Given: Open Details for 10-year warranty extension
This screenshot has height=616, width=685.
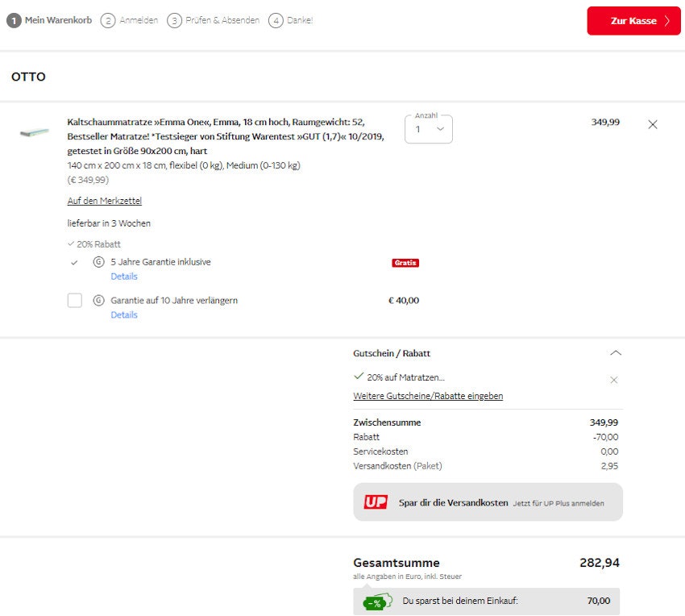Looking at the screenshot, I should pos(124,315).
